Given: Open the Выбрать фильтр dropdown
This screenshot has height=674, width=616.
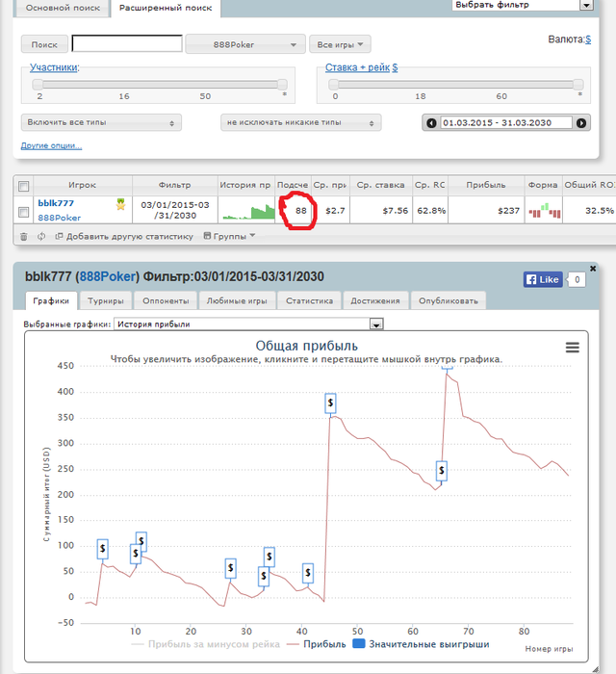Looking at the screenshot, I should pos(523,5).
